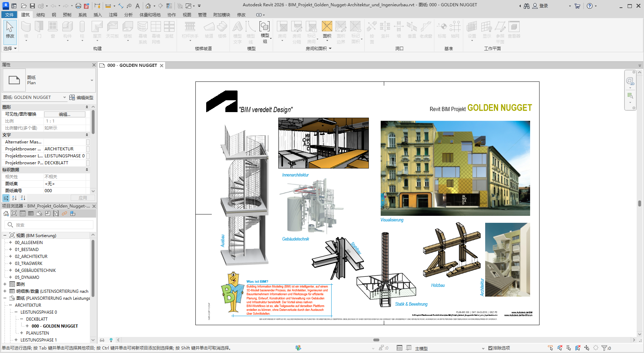Click the orange links icon in project browser toolbar
The image size is (644, 353).
coord(64,213)
